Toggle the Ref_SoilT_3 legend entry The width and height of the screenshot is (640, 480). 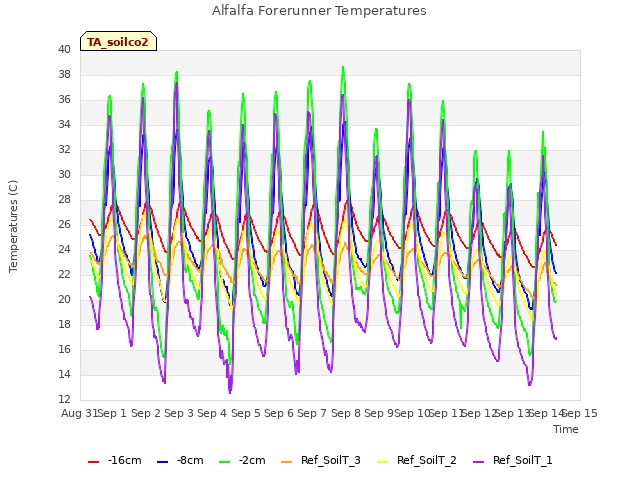[321, 460]
